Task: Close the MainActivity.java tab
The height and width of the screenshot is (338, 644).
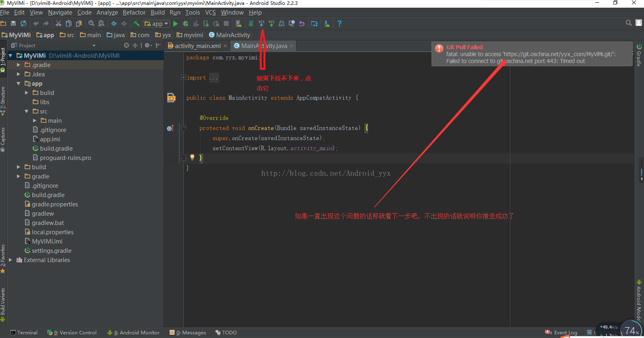Action: tap(291, 46)
